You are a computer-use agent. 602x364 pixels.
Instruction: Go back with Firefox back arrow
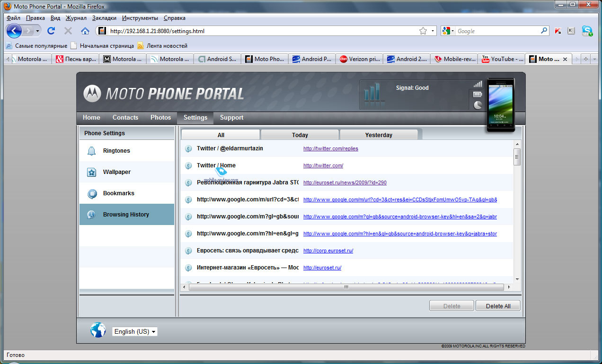pyautogui.click(x=14, y=31)
